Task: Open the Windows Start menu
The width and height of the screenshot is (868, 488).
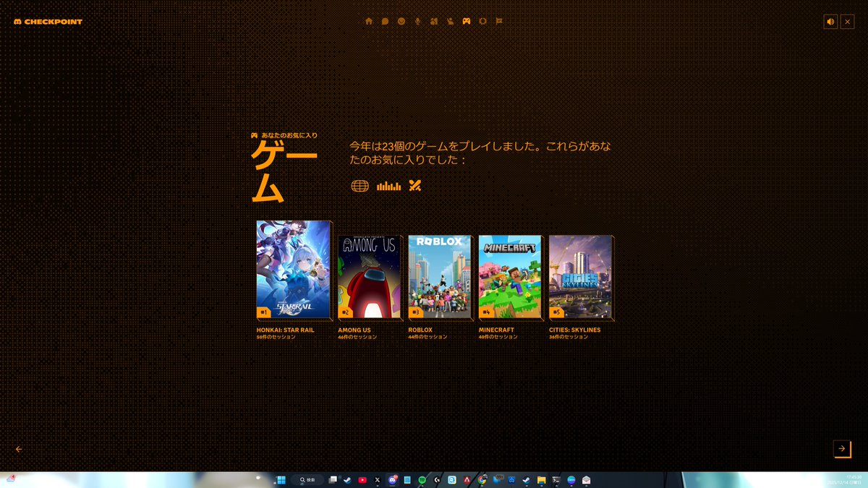Action: coord(281,480)
